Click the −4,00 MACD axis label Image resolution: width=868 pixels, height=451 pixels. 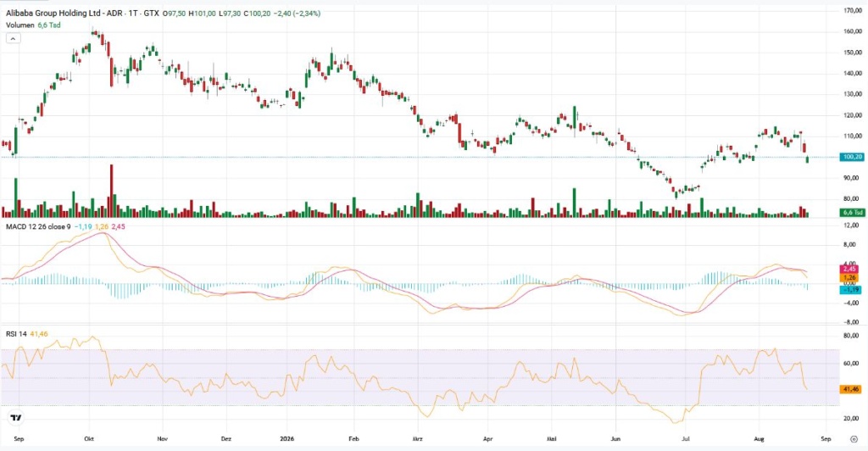click(x=852, y=303)
